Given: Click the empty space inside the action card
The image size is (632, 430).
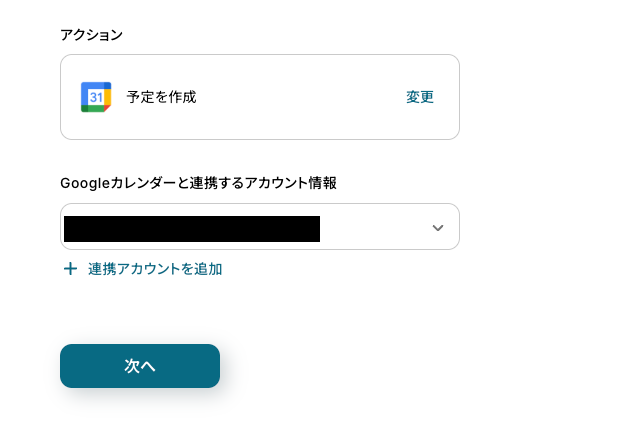Looking at the screenshot, I should point(300,97).
